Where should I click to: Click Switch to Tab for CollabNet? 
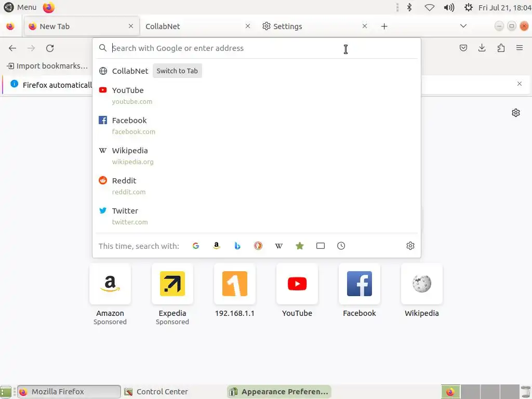(177, 71)
